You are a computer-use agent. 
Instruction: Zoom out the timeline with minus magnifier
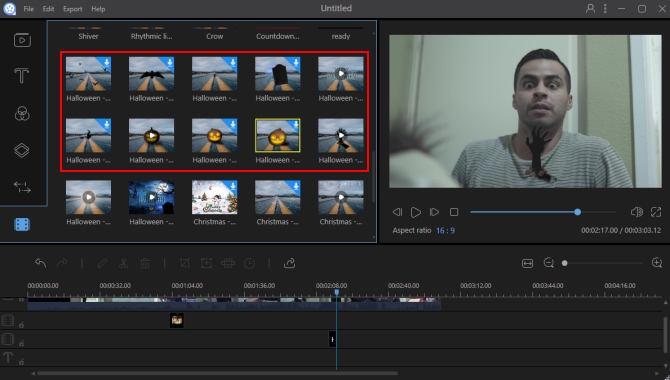coord(549,263)
